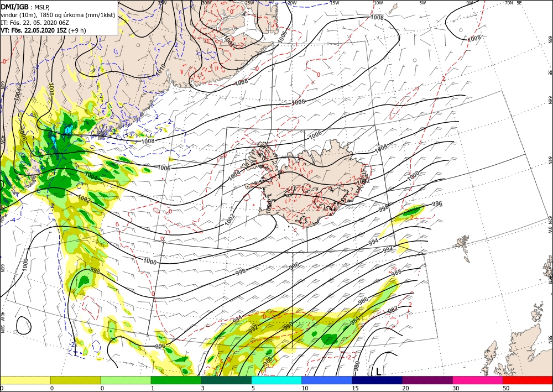Click the '70N' label at top right
The width and height of the screenshot is (553, 392).
click(509, 3)
